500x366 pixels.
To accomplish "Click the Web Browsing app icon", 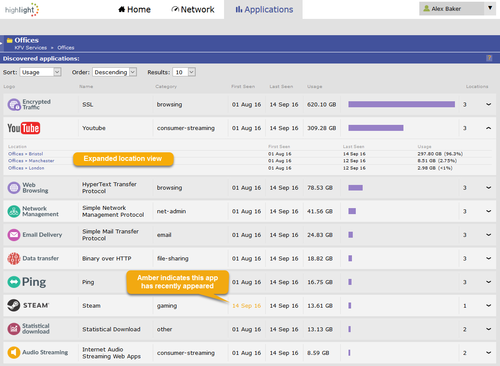I will [x=14, y=188].
